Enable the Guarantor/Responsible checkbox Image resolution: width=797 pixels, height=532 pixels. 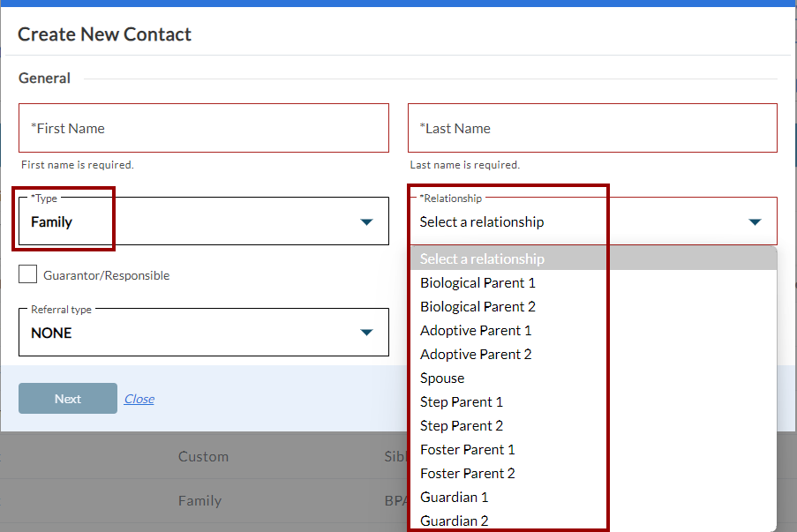click(28, 274)
